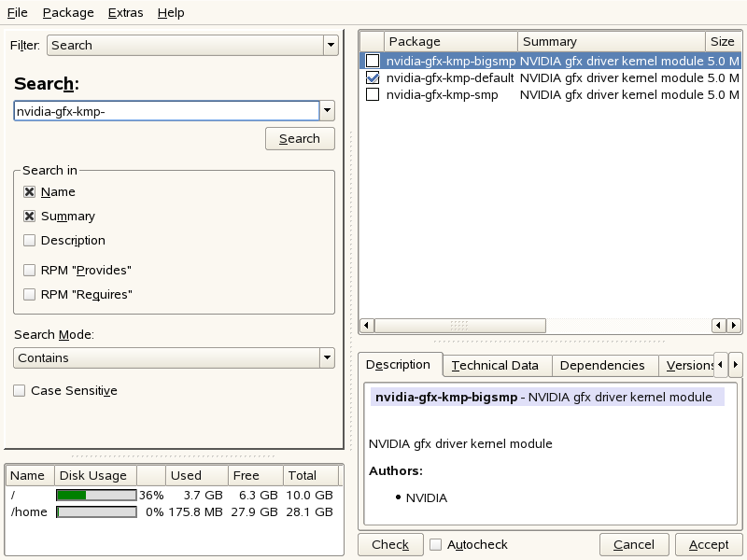Toggle the Case Sensitive checkbox

pyautogui.click(x=20, y=391)
